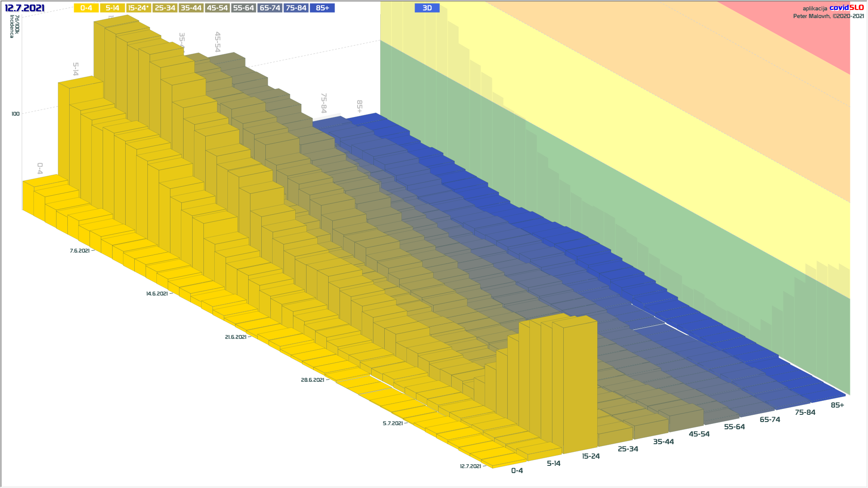Image resolution: width=868 pixels, height=488 pixels.
Task: Click the 65-74 legend button
Action: [x=270, y=8]
